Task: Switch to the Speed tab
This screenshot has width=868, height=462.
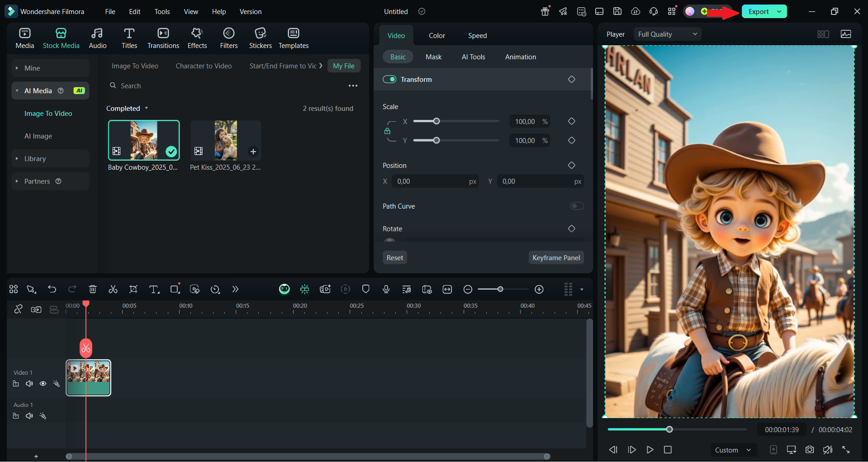Action: coord(477,35)
